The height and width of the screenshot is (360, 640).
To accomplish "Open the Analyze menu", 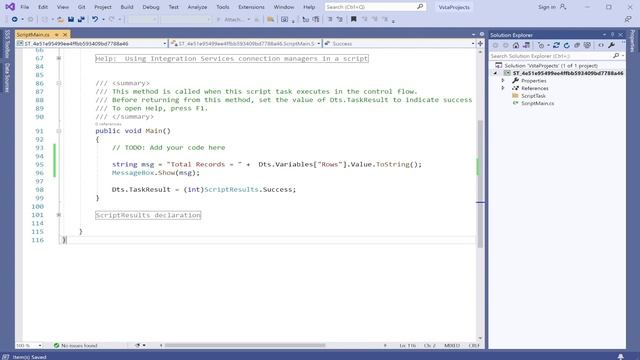I will tap(197, 7).
